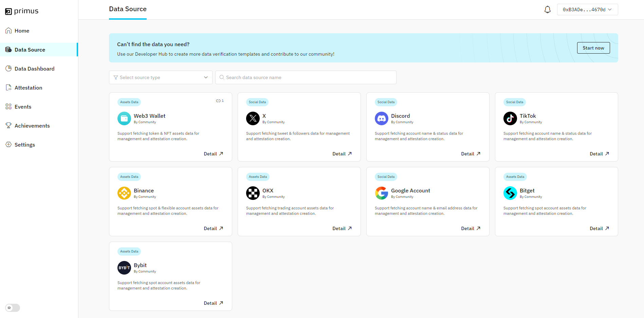Go to Attestation in the sidebar
Viewport: 644px width, 318px height.
point(28,88)
